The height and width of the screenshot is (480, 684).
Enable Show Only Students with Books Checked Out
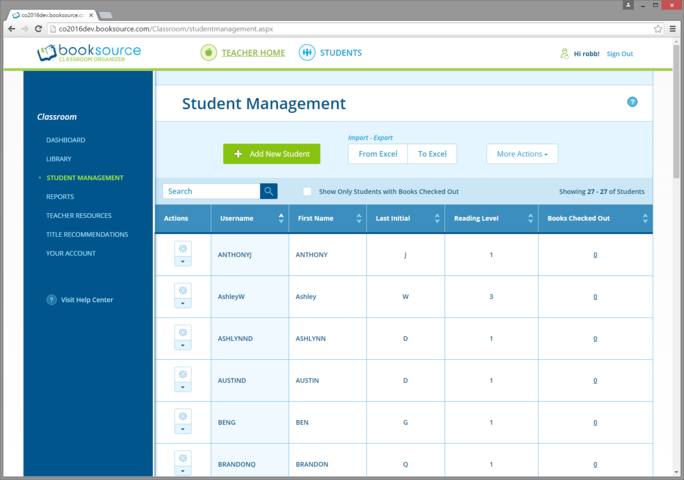307,191
